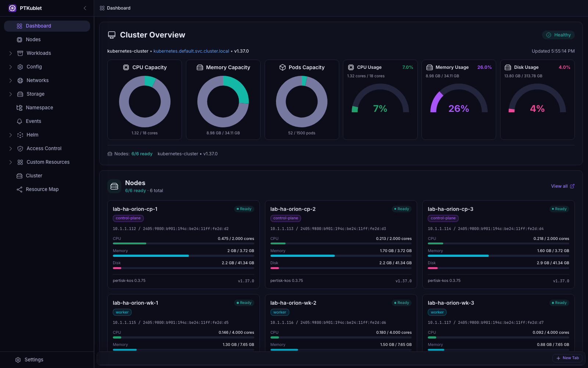Click the Pods Capacity cube icon
This screenshot has height=368, width=588.
tap(283, 67)
